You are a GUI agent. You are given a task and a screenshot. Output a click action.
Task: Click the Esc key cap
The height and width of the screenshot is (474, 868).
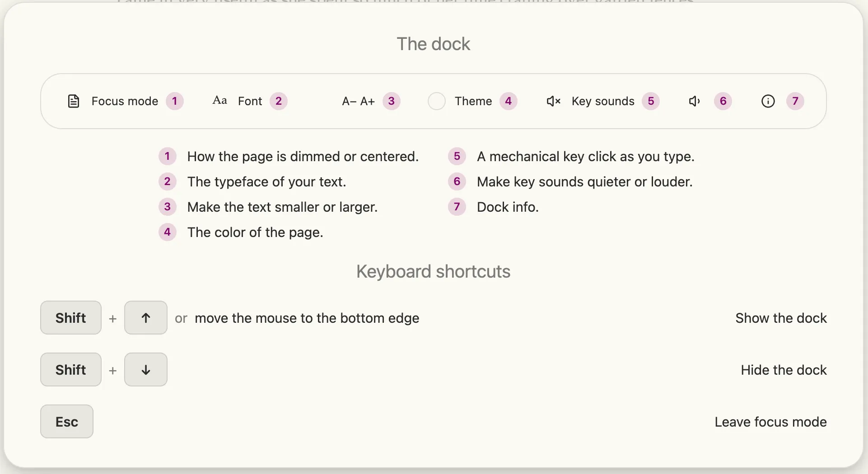[x=67, y=422]
